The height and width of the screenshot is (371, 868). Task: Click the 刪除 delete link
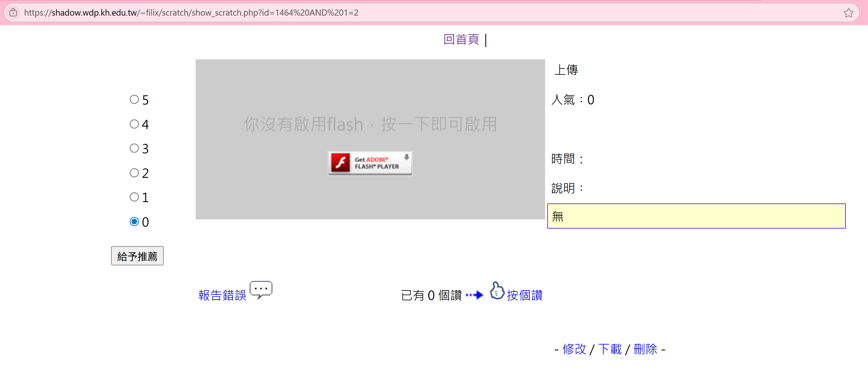[645, 350]
